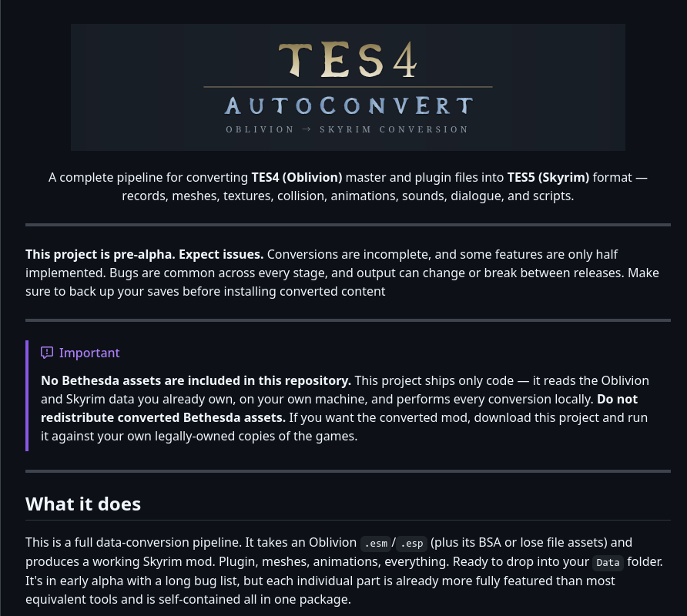Click the Data folder code tag

[608, 563]
